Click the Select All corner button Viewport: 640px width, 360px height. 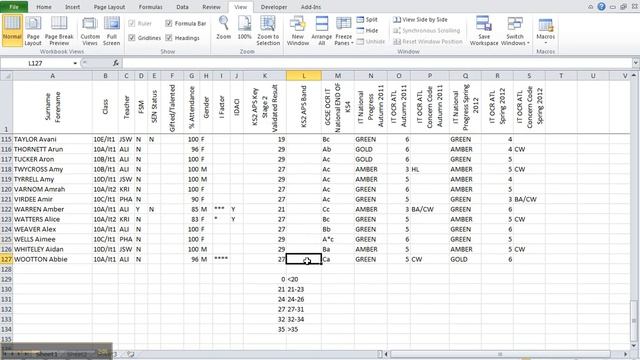coord(6,76)
